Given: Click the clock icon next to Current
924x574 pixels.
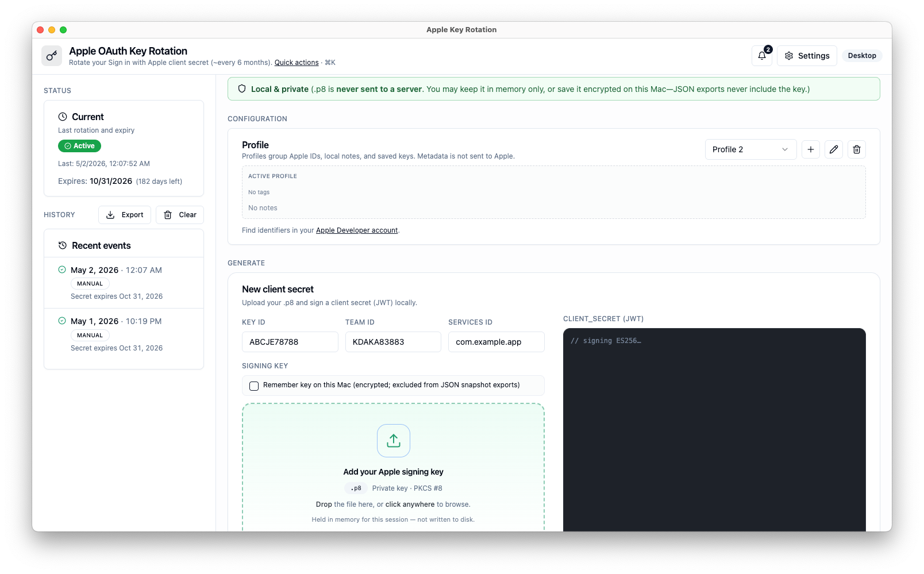Looking at the screenshot, I should [x=63, y=117].
